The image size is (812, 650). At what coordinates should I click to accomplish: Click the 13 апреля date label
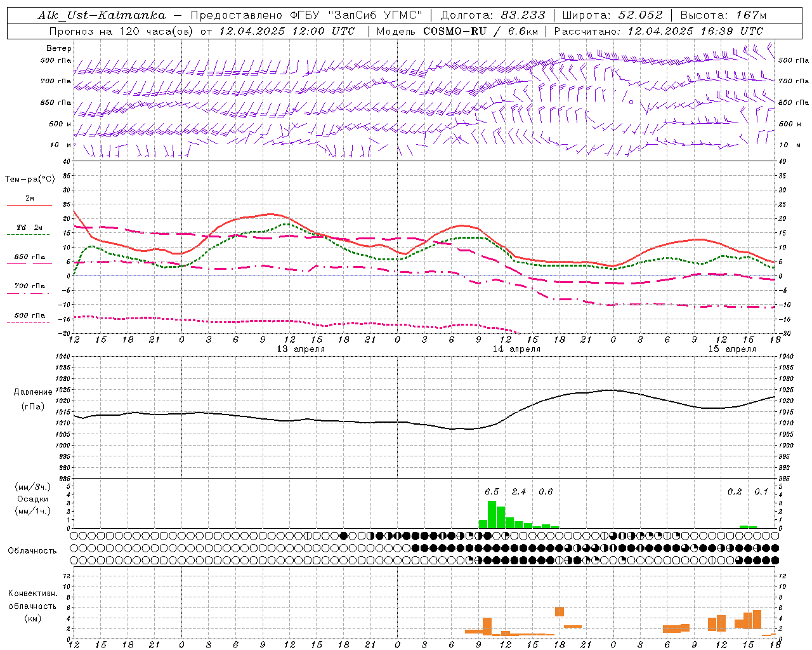coord(301,348)
